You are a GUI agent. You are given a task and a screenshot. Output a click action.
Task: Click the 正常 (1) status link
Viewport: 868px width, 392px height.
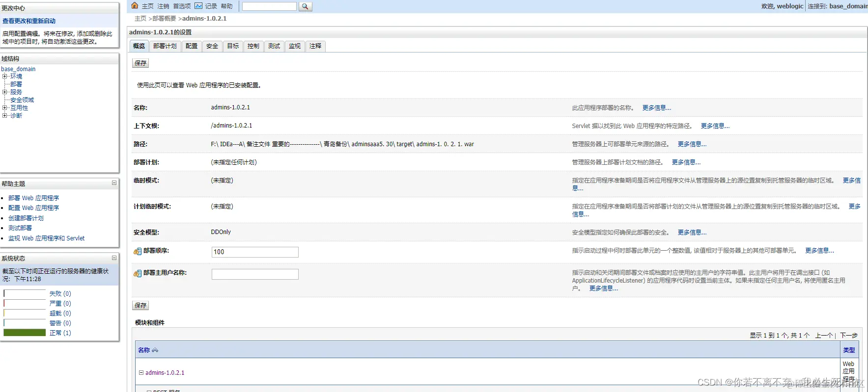60,333
